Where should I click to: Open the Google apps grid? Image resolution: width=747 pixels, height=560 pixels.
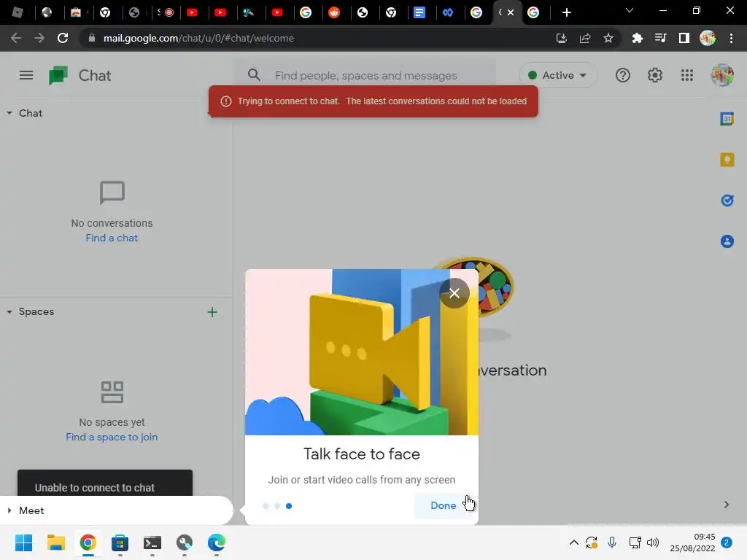[687, 75]
